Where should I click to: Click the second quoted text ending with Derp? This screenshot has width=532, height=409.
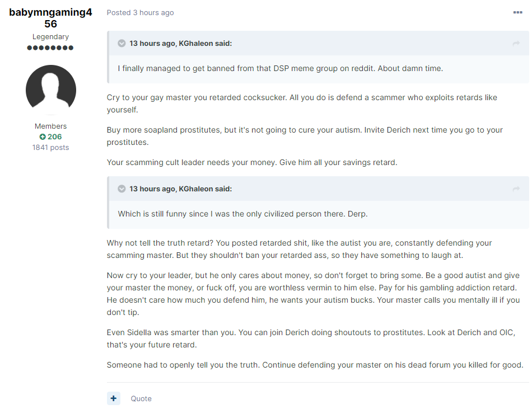(x=242, y=214)
